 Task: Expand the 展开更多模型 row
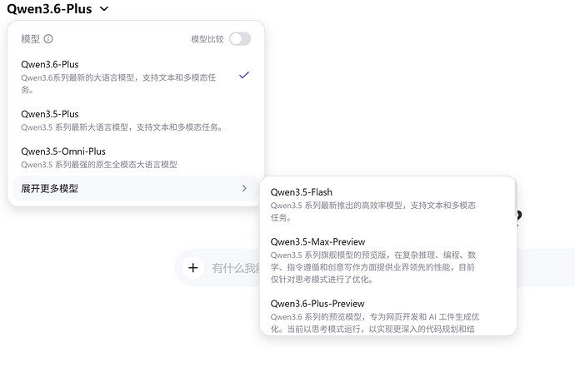[x=50, y=189]
